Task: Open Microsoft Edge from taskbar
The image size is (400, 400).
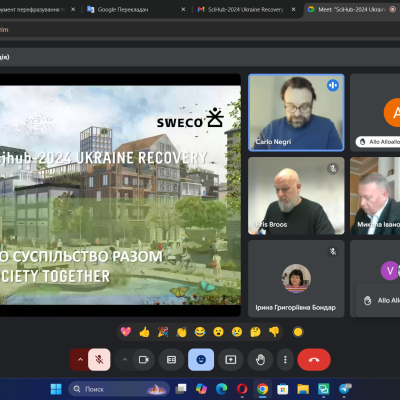Action: pyautogui.click(x=222, y=389)
